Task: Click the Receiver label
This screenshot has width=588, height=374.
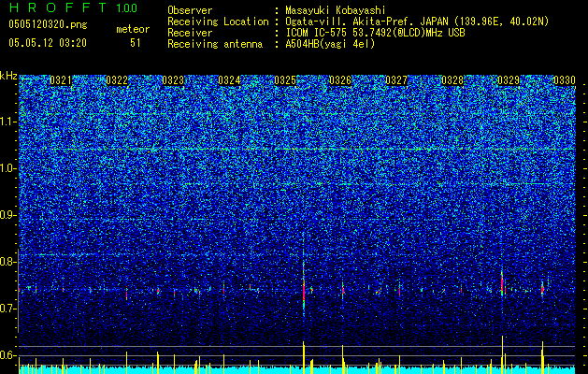Action: [x=190, y=33]
